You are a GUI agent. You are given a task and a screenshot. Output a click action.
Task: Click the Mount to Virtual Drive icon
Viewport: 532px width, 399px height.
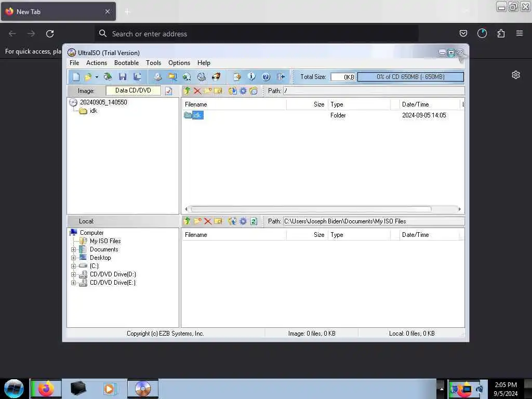coord(202,77)
